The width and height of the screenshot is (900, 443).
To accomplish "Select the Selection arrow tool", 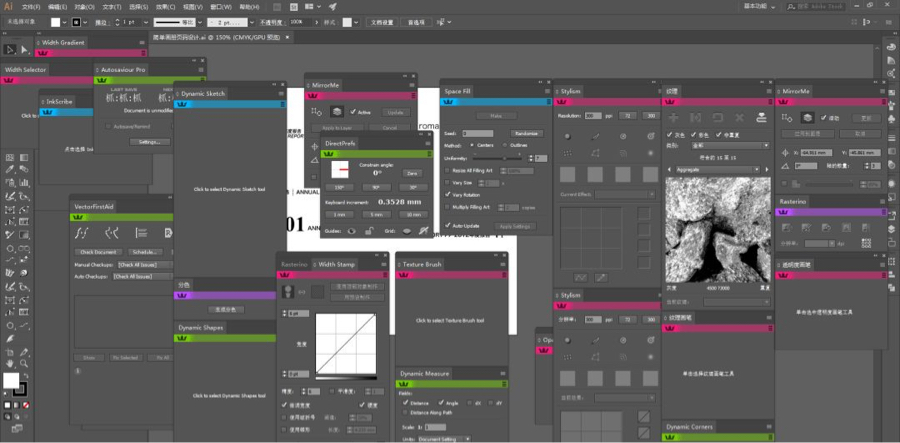I will pos(9,48).
